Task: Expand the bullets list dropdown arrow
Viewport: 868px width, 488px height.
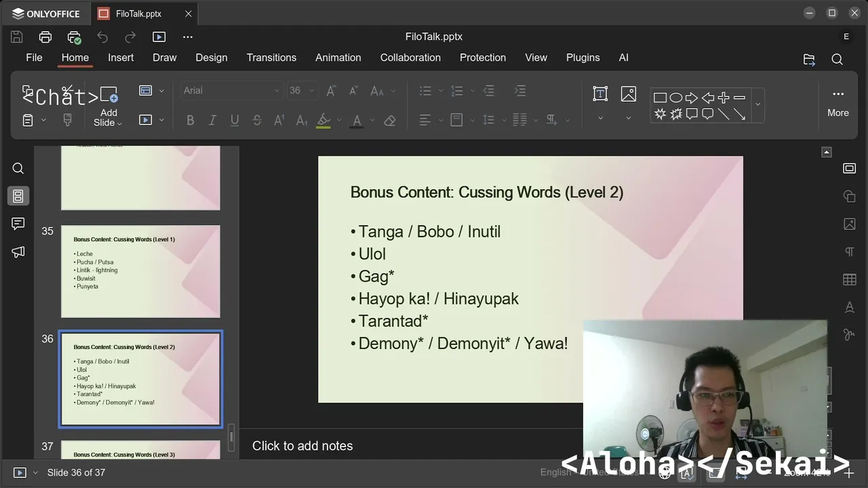Action: 441,91
